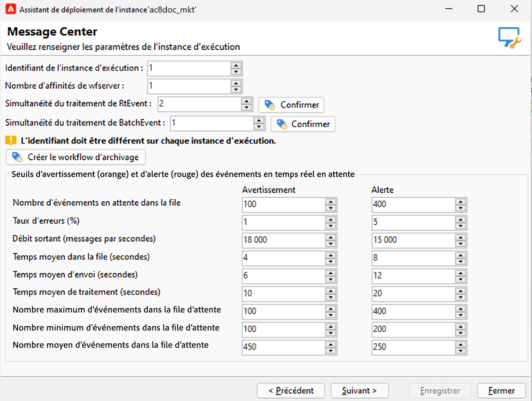
Task: Increase Temps moyen dans la file Alerte
Action: pyautogui.click(x=461, y=255)
